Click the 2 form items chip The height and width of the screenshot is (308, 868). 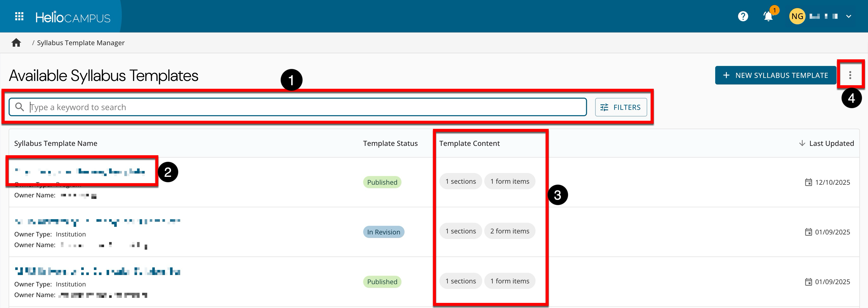point(509,231)
